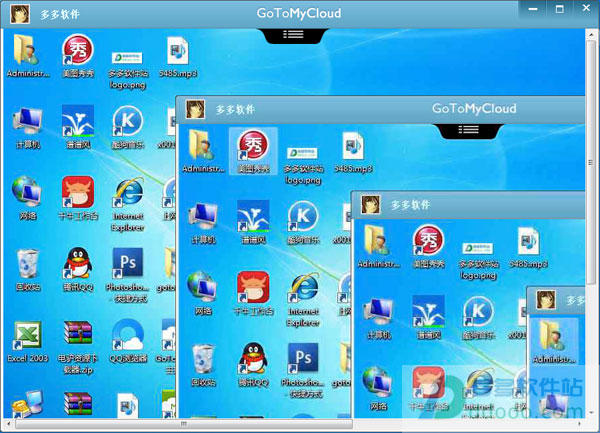Open 网络 on the outermost desktop
Viewport: 600px width, 433px height.
pyautogui.click(x=28, y=198)
